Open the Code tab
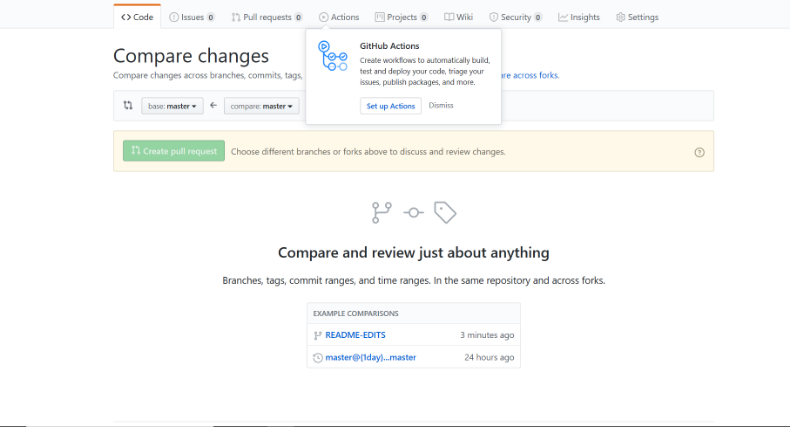Viewport: 790px width, 427px height. click(137, 17)
